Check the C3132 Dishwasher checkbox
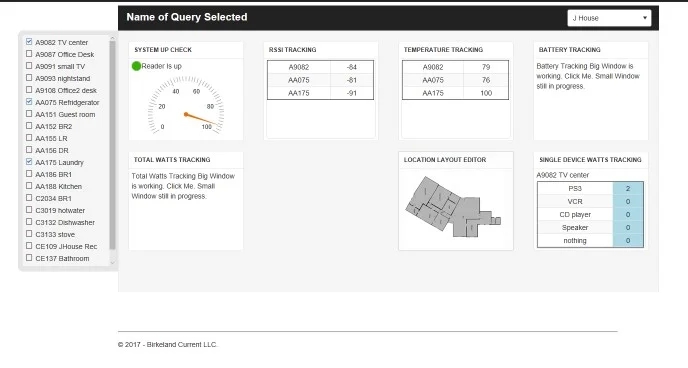The width and height of the screenshot is (688, 368). coord(29,222)
